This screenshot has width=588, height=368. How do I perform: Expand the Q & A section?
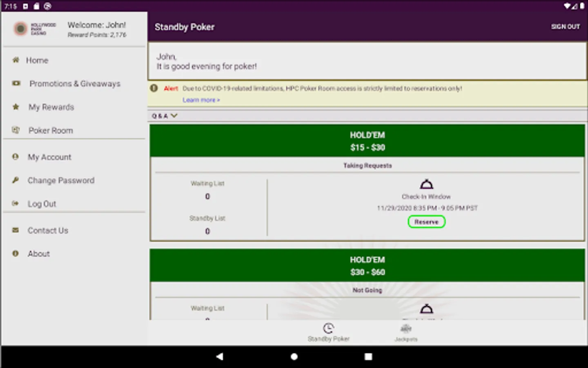pyautogui.click(x=164, y=116)
